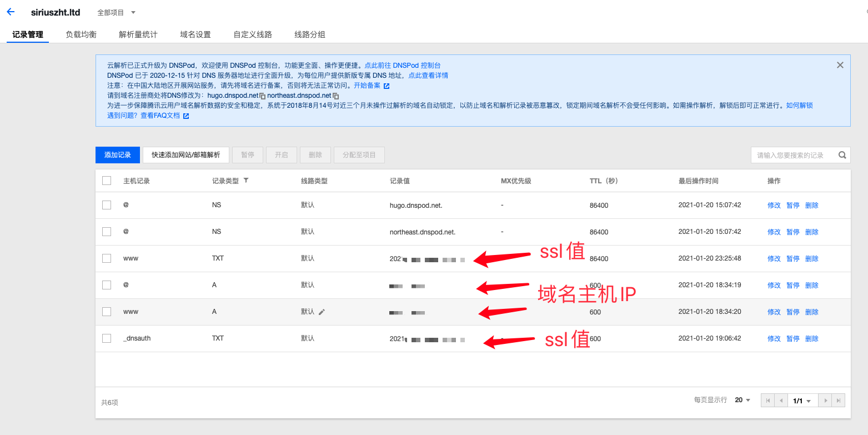Click the 分配至项目 button
The width and height of the screenshot is (868, 435).
click(359, 155)
